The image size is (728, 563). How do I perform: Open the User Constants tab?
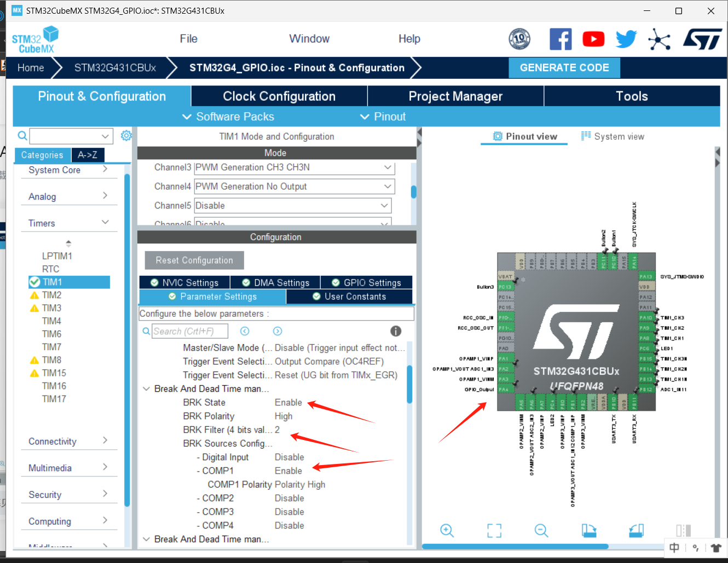349,297
